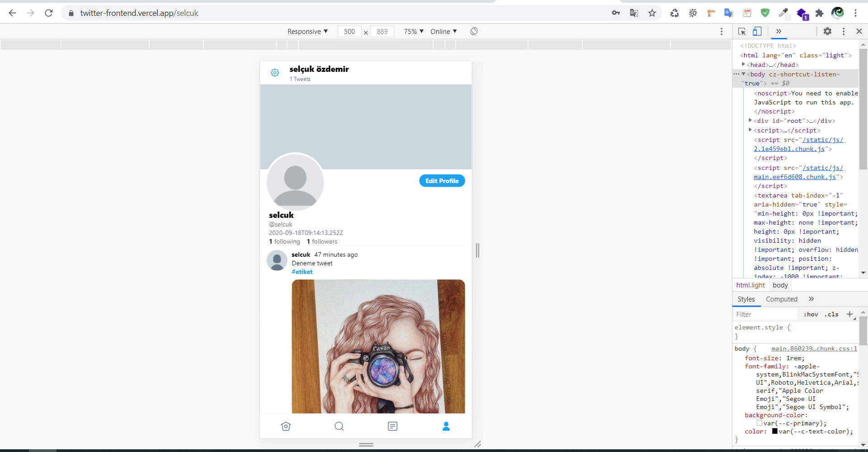
Task: Open the 1 following count
Action: [284, 241]
